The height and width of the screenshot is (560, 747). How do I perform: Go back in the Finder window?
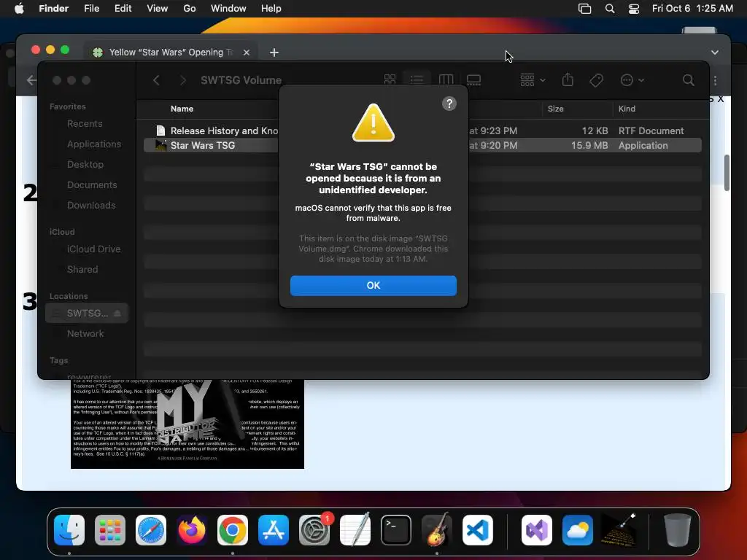(x=156, y=80)
